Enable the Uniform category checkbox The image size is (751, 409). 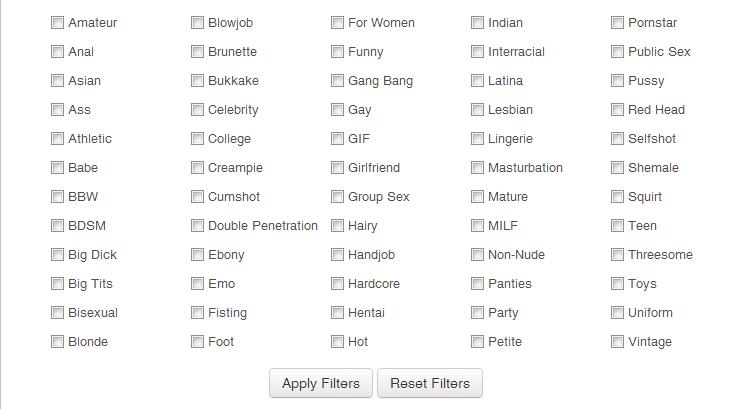(x=617, y=313)
